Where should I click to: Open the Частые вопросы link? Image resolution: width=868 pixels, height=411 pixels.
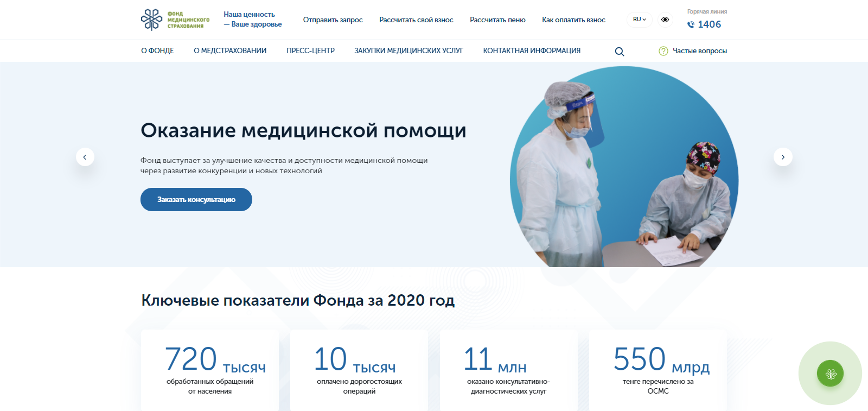tap(700, 50)
